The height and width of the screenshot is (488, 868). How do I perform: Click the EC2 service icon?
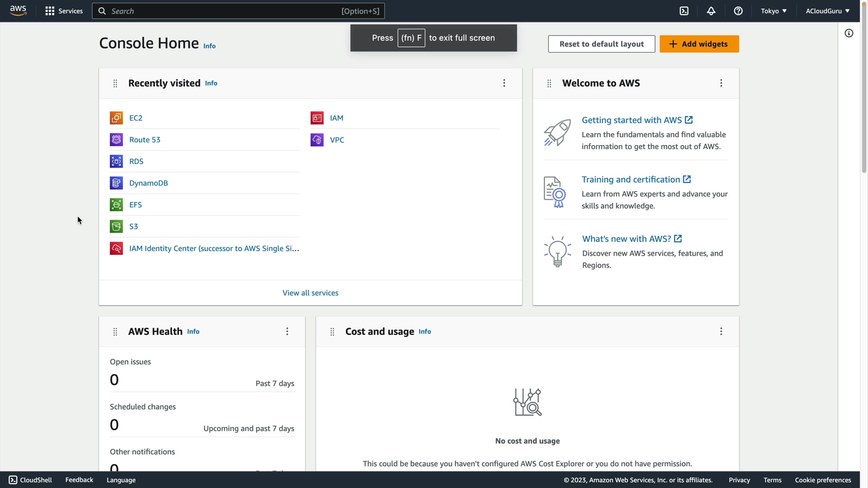click(116, 118)
